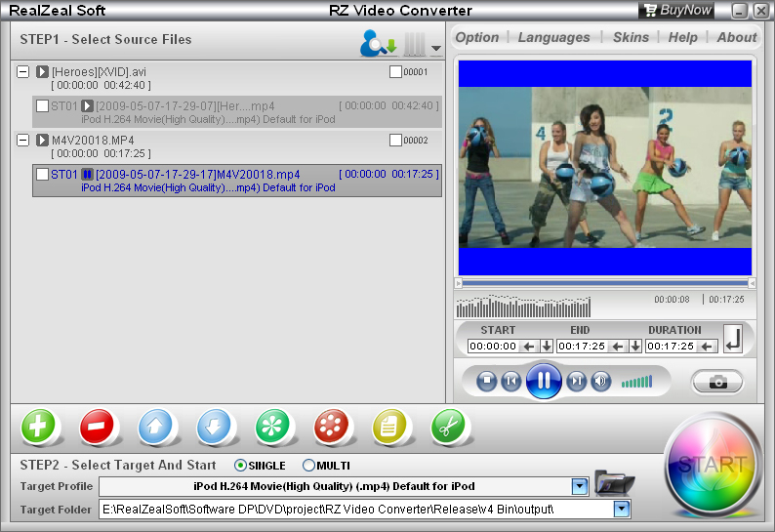Click the yellow document list button
Screen dimensions: 775x532
391,427
